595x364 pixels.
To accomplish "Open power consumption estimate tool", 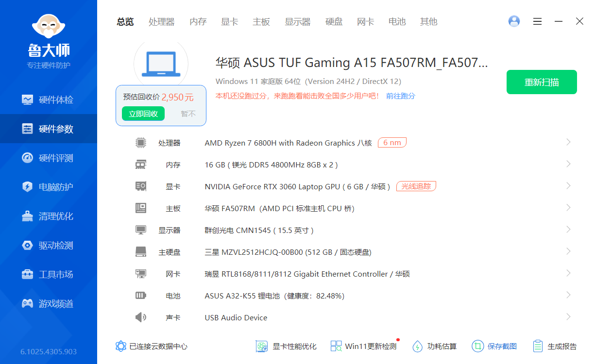I will click(435, 346).
